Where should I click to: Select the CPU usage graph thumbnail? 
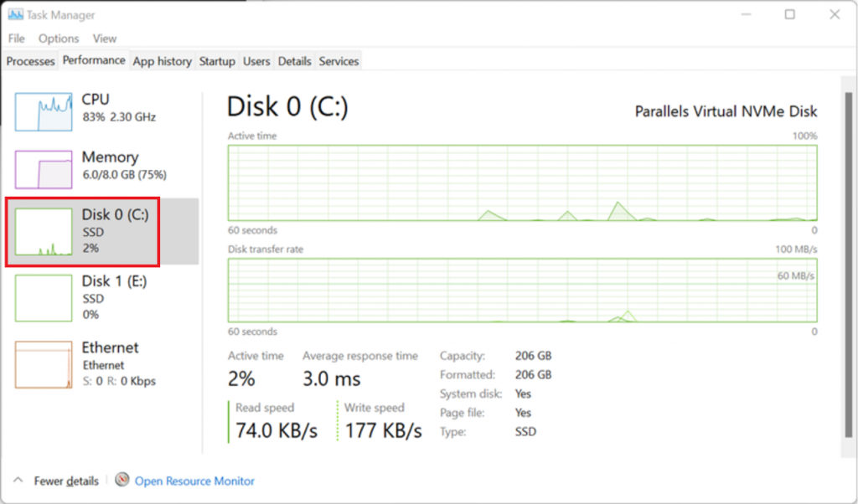pos(44,112)
